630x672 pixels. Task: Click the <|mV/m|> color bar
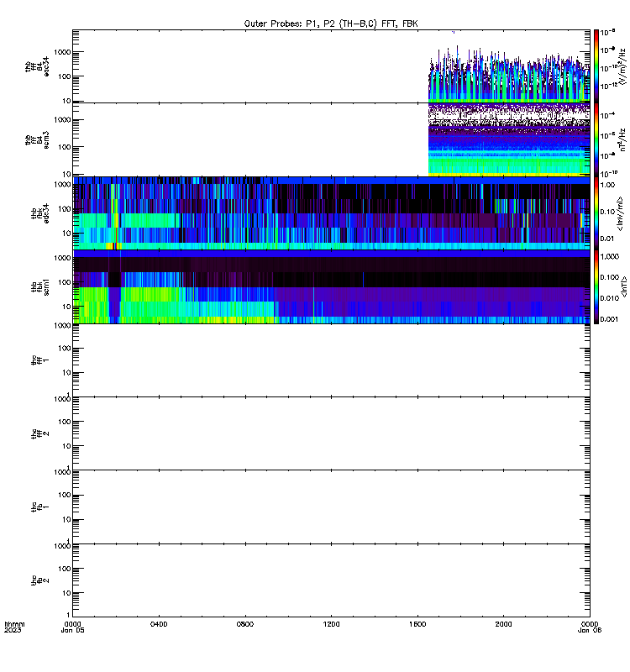[x=596, y=213]
